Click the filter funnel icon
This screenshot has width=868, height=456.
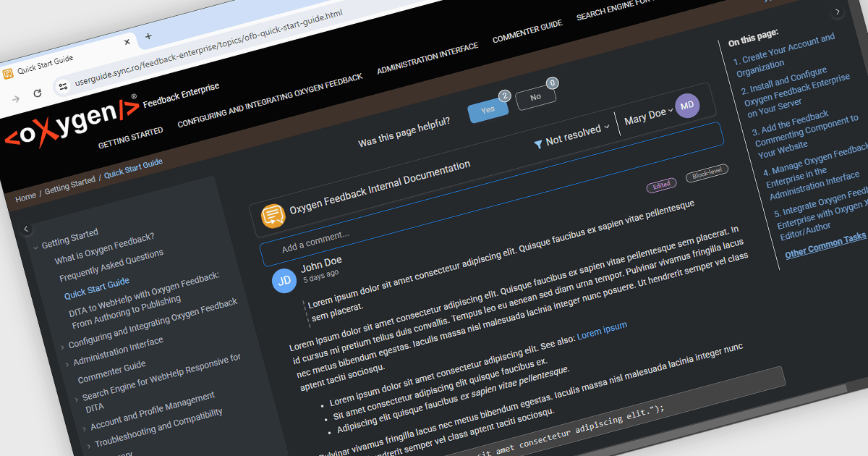pos(538,145)
